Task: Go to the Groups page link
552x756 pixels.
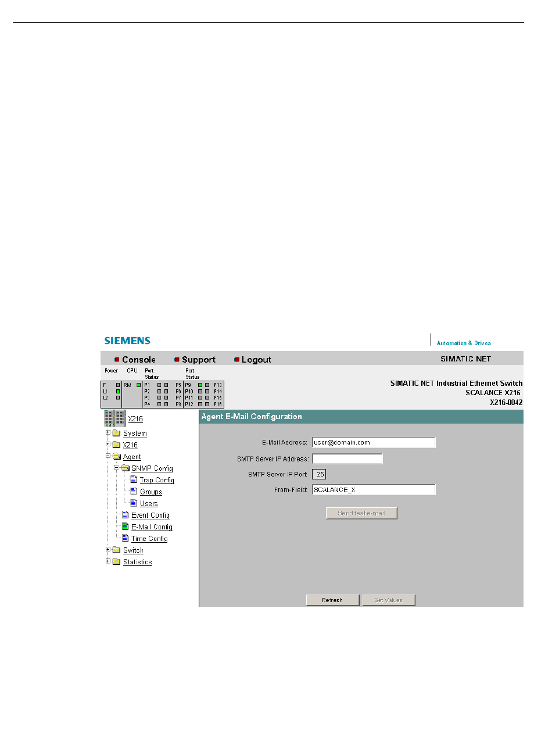Action: pos(151,492)
